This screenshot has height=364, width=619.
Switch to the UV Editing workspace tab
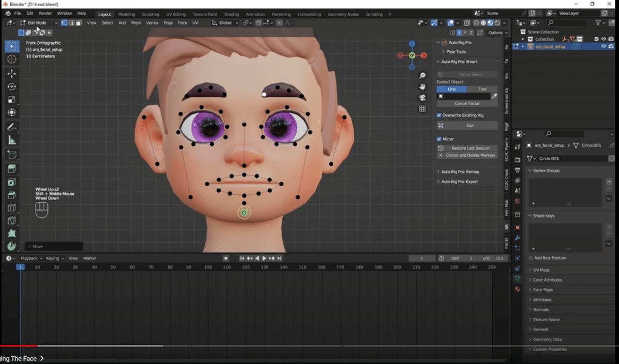pos(176,14)
